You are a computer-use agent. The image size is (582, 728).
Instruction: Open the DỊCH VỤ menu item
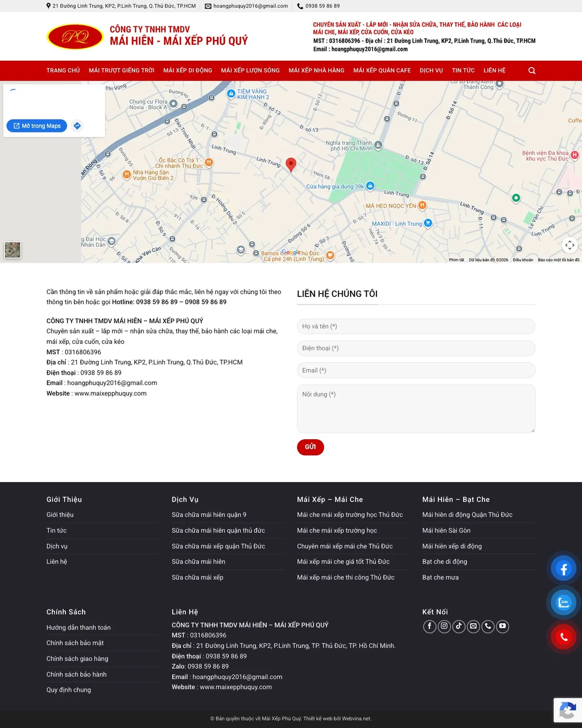point(431,70)
